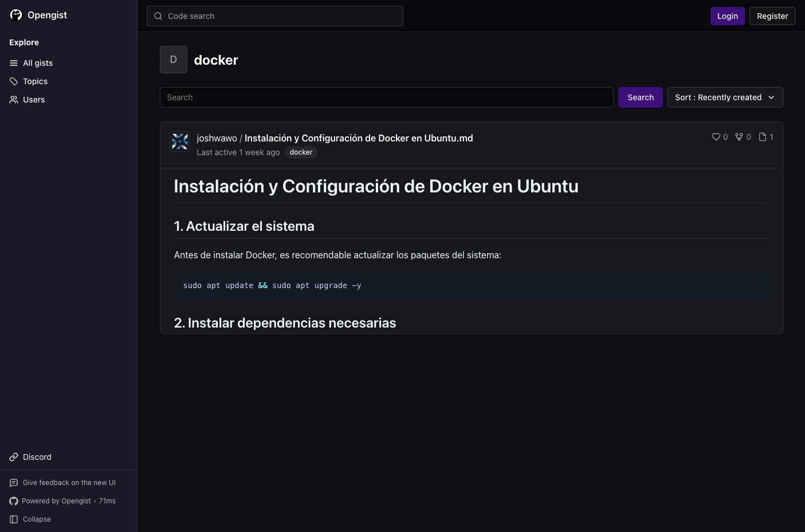The height and width of the screenshot is (532, 805).
Task: Click the Users people icon
Action: tap(14, 100)
